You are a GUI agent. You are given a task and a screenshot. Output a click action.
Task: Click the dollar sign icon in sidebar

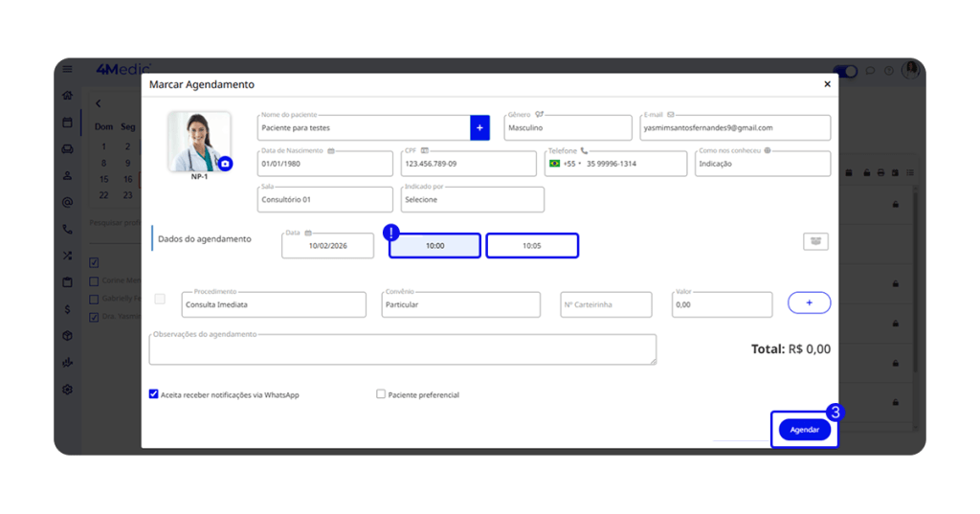67,309
